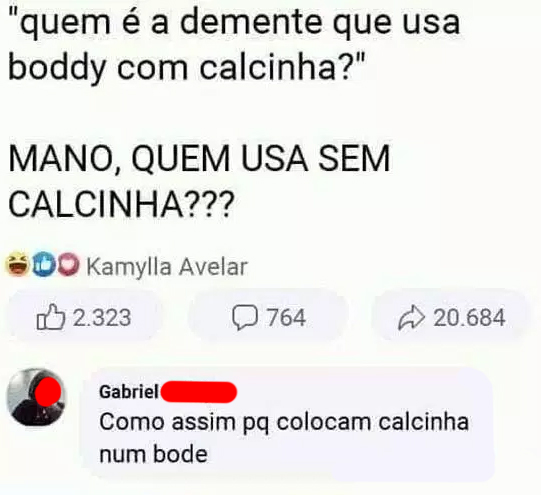
Task: Open comments via speech bubble icon
Action: point(245,318)
